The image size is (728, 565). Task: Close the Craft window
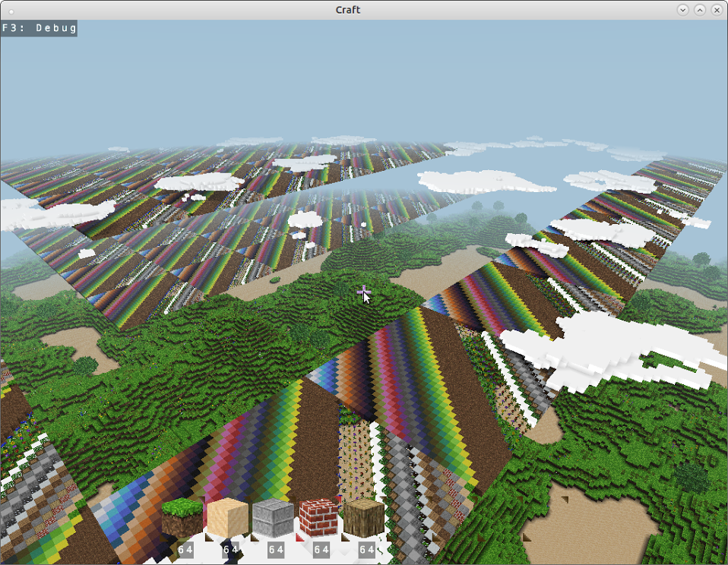point(717,10)
